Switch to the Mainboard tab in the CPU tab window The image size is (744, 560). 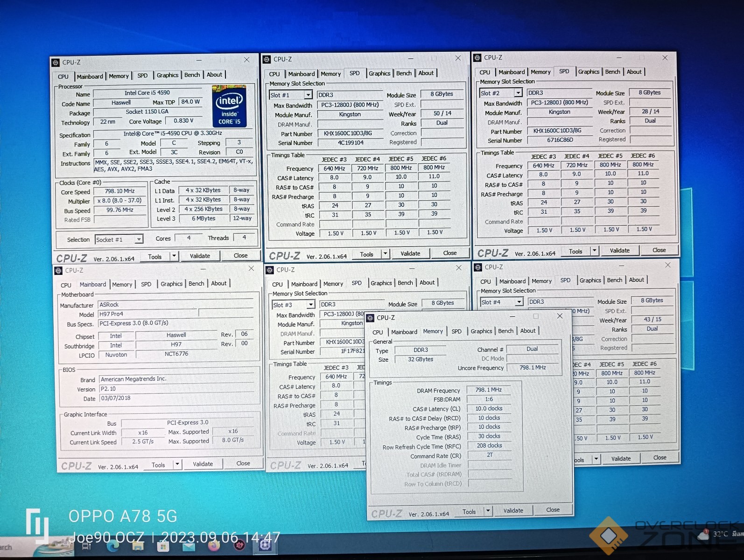[90, 77]
